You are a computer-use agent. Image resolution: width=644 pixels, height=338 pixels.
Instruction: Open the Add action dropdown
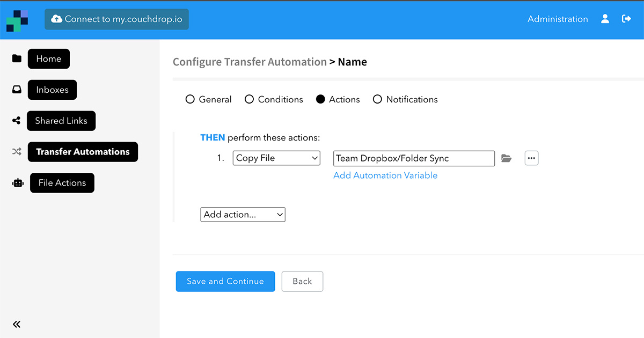click(x=243, y=214)
